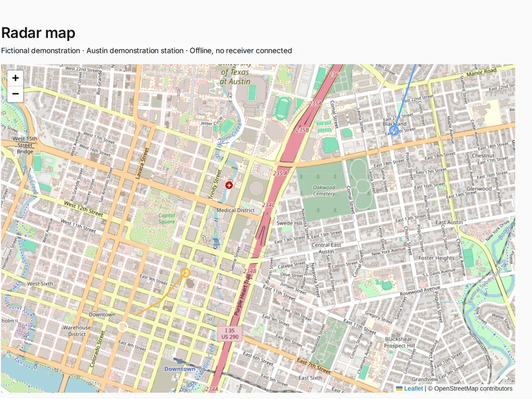Open the Leaflet attribution link
This screenshot has width=532, height=399.
pyautogui.click(x=409, y=388)
